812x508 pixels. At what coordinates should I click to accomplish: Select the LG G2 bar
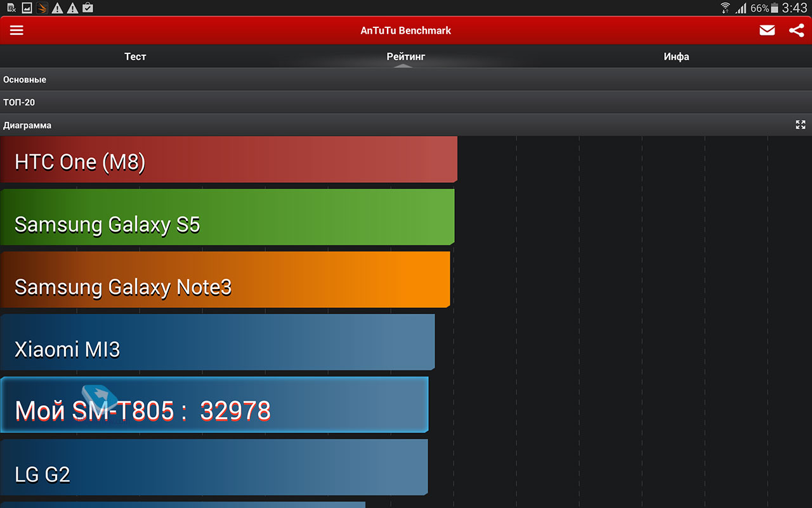click(x=214, y=467)
